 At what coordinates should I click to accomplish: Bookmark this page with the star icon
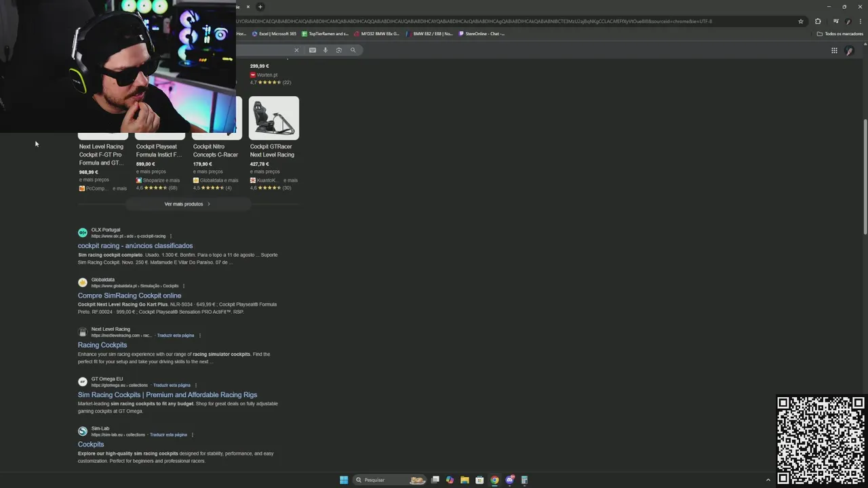pyautogui.click(x=801, y=21)
